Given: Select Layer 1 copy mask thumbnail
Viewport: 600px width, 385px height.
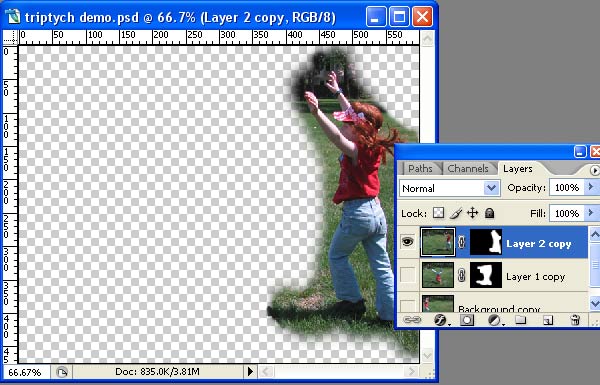Looking at the screenshot, I should point(486,275).
